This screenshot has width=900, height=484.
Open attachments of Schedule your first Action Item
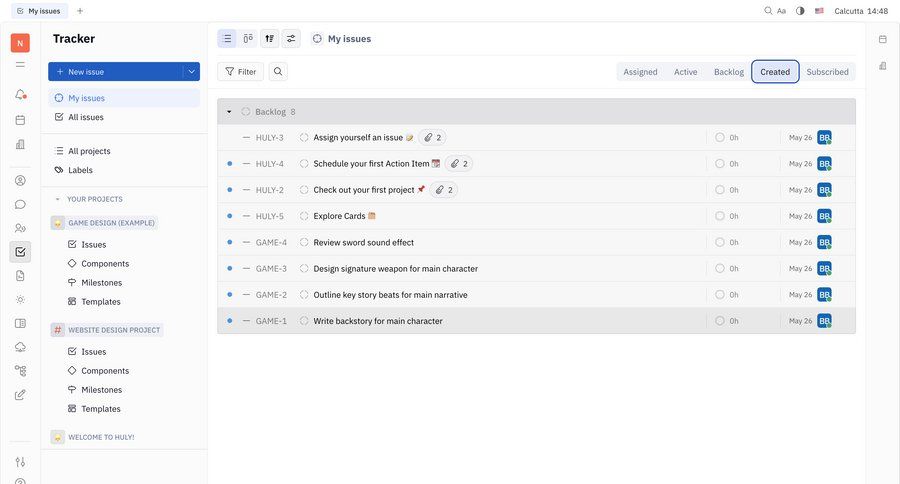pos(459,164)
